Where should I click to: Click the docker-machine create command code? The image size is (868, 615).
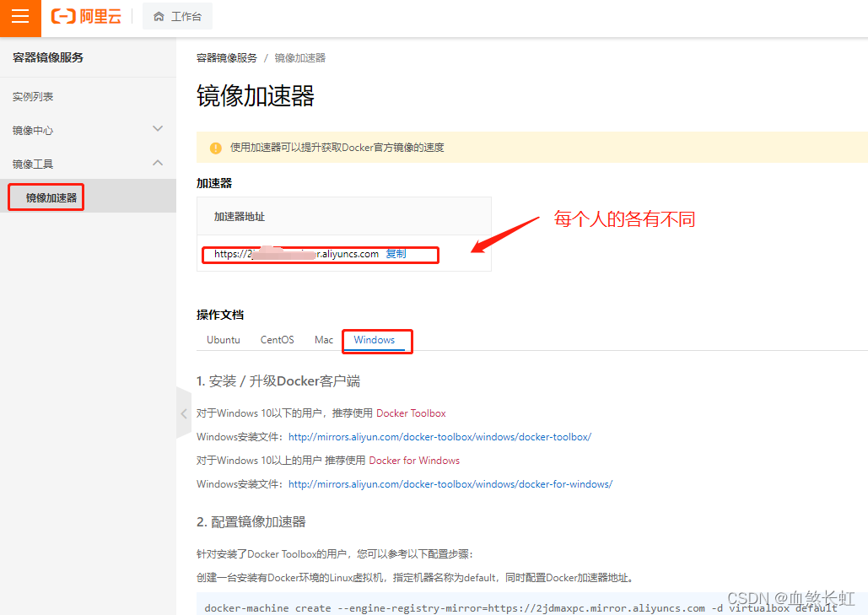(521, 607)
